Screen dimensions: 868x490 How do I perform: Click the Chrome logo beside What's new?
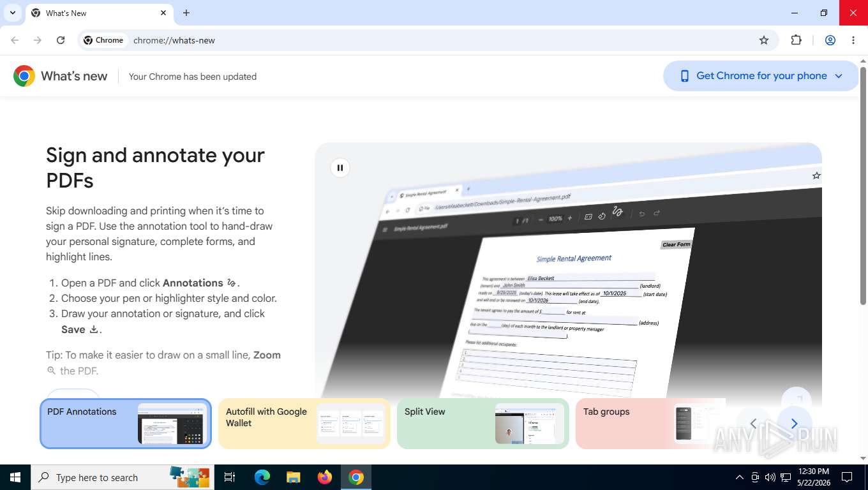[24, 76]
